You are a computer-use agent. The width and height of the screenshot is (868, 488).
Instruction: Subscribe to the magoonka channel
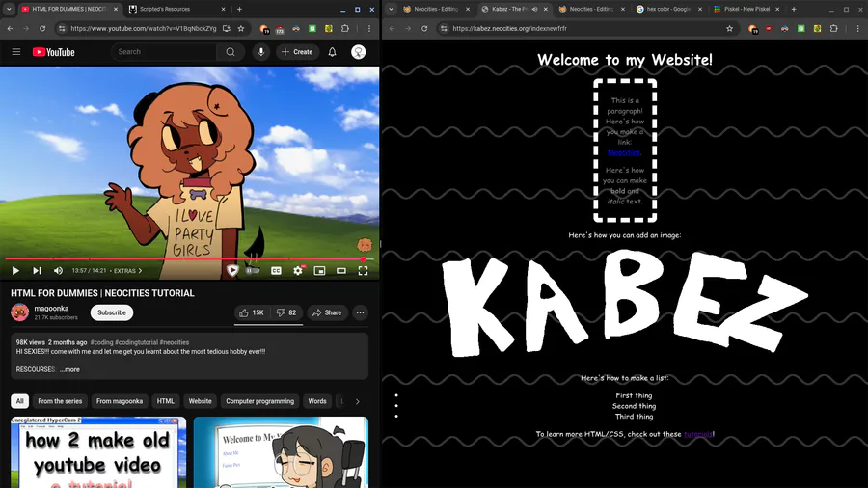click(x=112, y=312)
